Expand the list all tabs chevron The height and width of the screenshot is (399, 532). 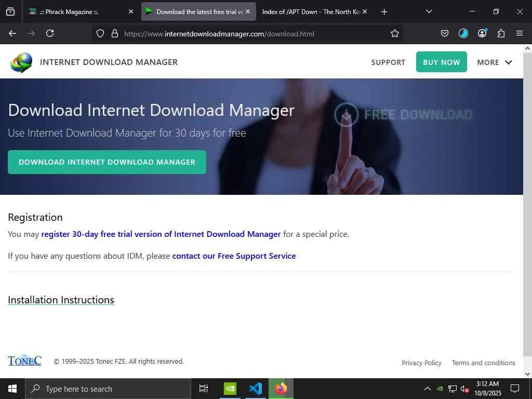click(429, 11)
